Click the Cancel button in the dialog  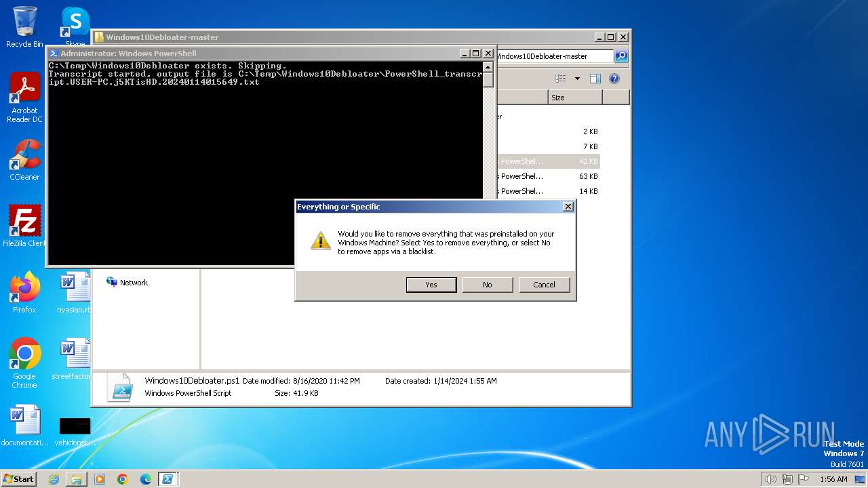pyautogui.click(x=544, y=285)
